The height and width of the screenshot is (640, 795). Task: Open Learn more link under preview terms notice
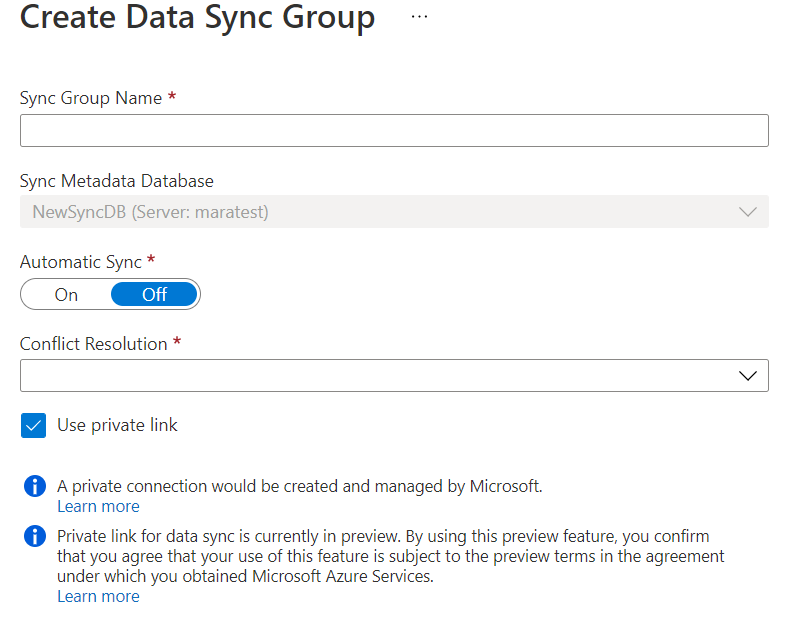(98, 596)
